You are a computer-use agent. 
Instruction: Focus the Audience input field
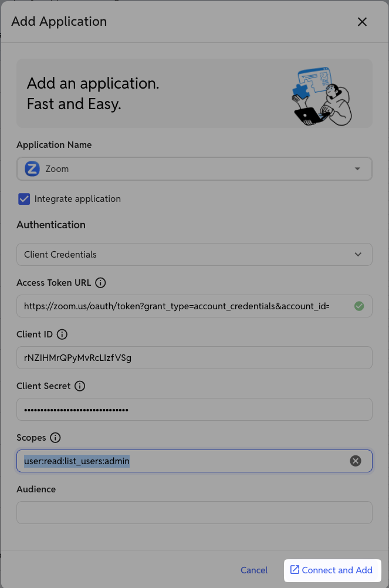tap(195, 513)
